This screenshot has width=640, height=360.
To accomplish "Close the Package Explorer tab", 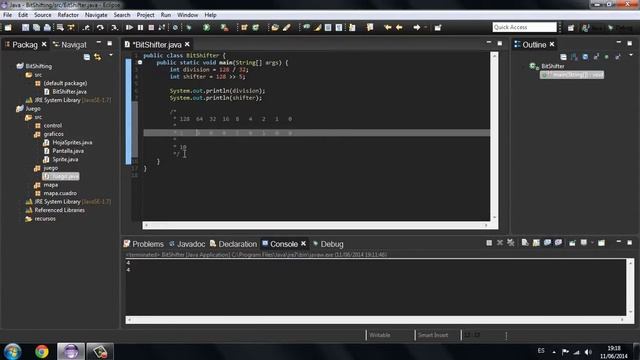I will pyautogui.click(x=44, y=44).
